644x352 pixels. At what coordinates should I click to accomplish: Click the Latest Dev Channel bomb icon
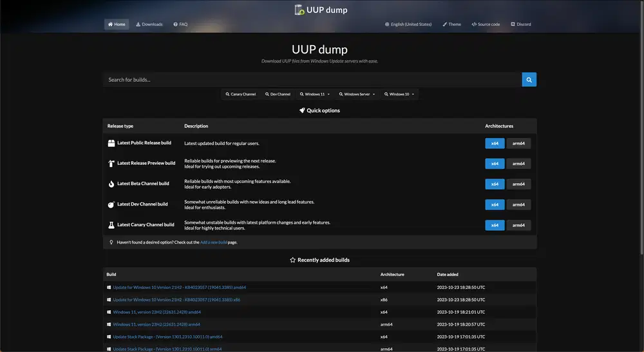111,204
